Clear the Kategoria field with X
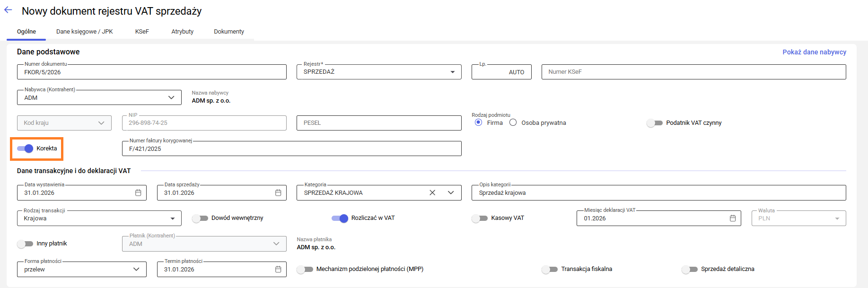 coord(432,193)
